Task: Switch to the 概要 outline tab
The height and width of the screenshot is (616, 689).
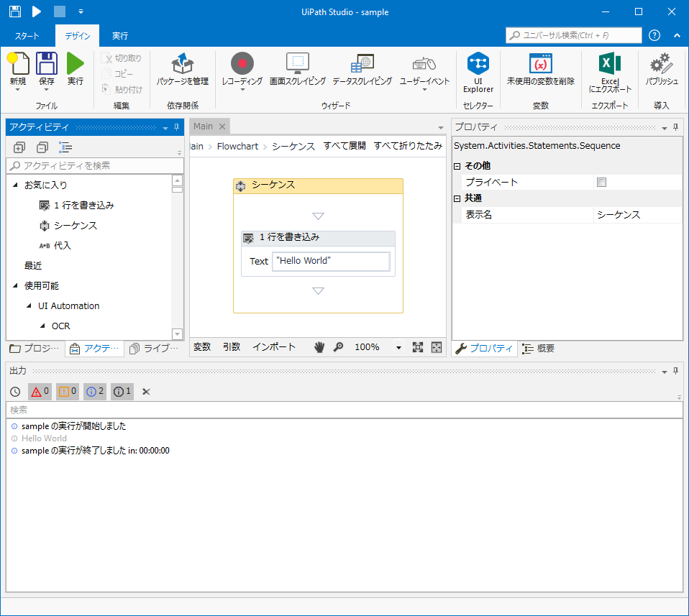Action: click(x=539, y=349)
